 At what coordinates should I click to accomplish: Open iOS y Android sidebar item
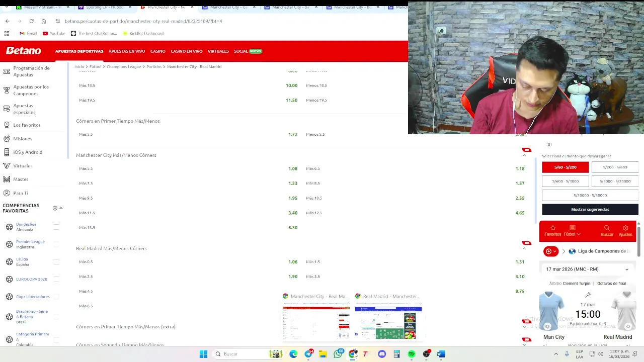pos(24,152)
